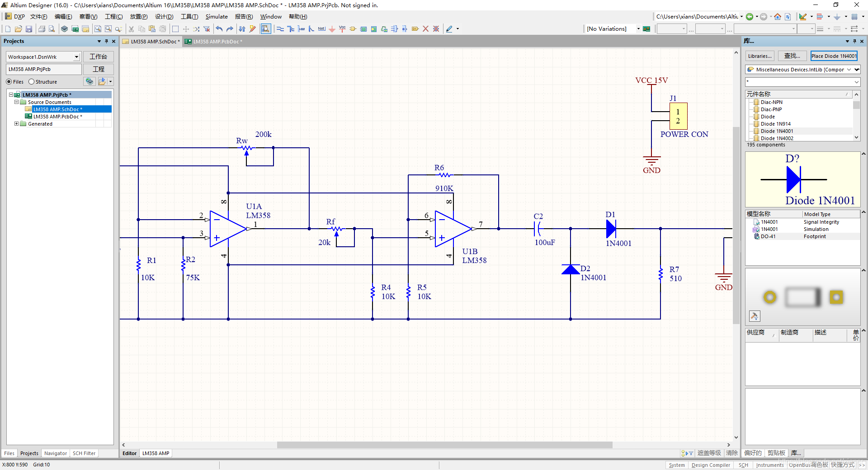Click the vertical scrollbar of the schematic

pos(736,225)
